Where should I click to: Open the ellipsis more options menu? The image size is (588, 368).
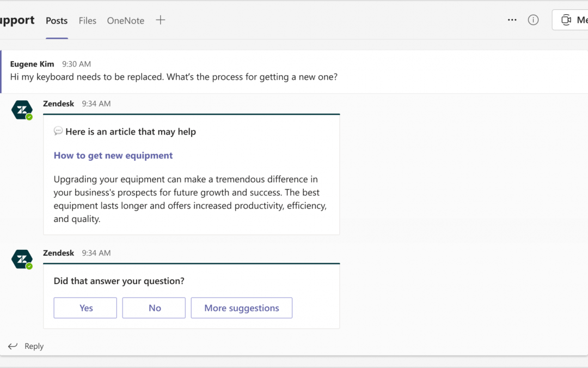tap(512, 20)
